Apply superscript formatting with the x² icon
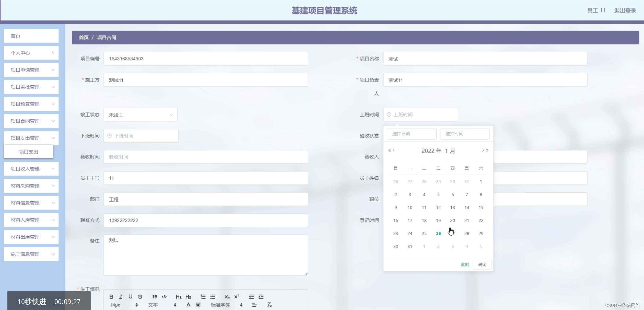The image size is (644, 310). point(236,296)
